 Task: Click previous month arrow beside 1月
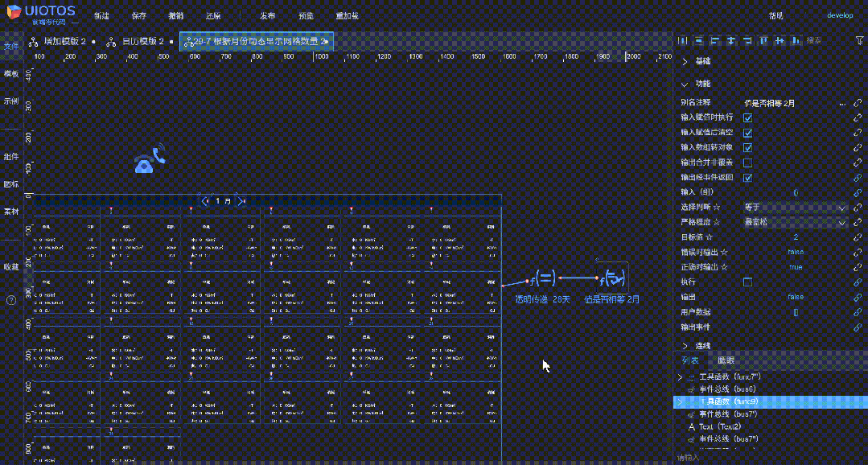tap(206, 201)
